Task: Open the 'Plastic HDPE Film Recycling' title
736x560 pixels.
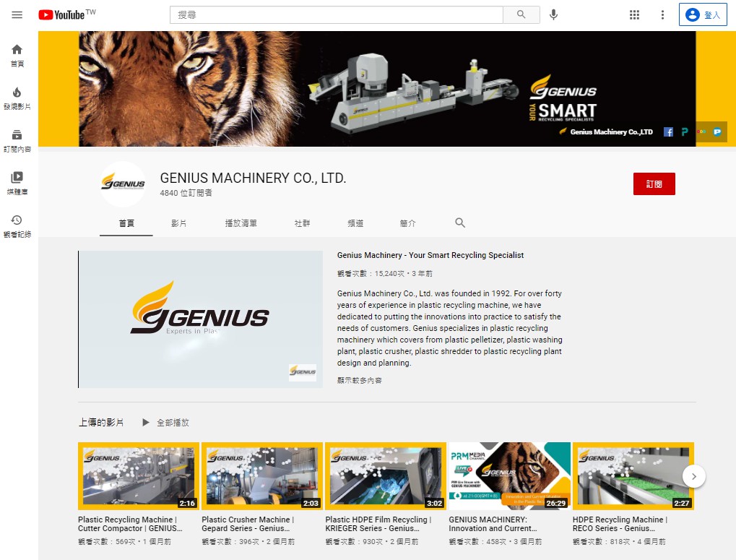Action: [x=378, y=524]
